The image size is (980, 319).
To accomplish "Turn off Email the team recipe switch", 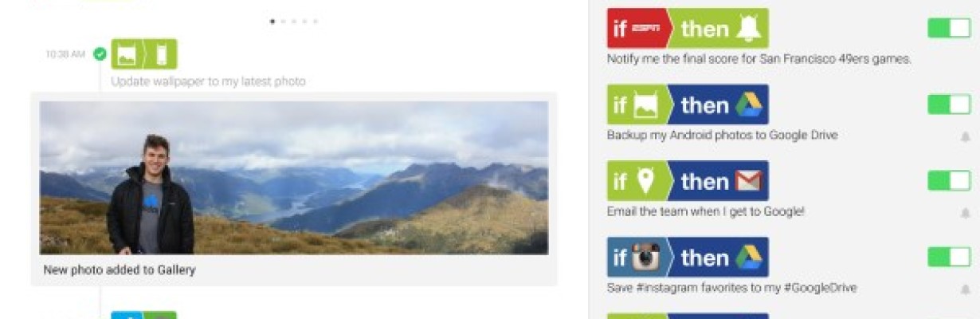I will pos(949,181).
